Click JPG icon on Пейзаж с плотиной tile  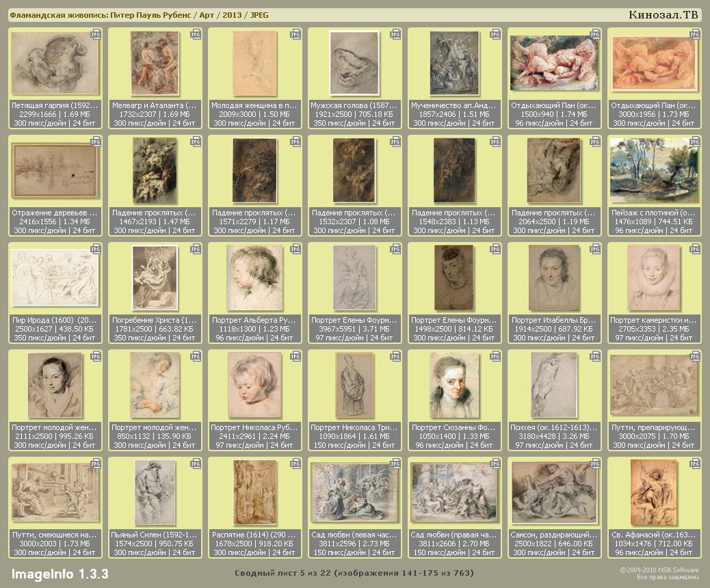(696, 141)
